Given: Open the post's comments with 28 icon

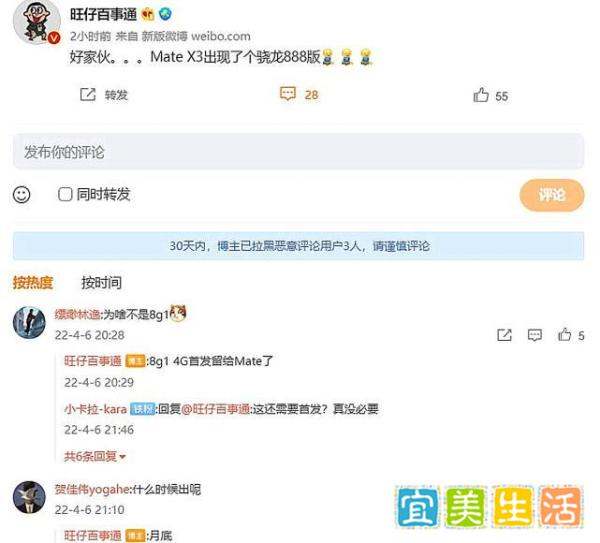Looking at the screenshot, I should pyautogui.click(x=288, y=94).
